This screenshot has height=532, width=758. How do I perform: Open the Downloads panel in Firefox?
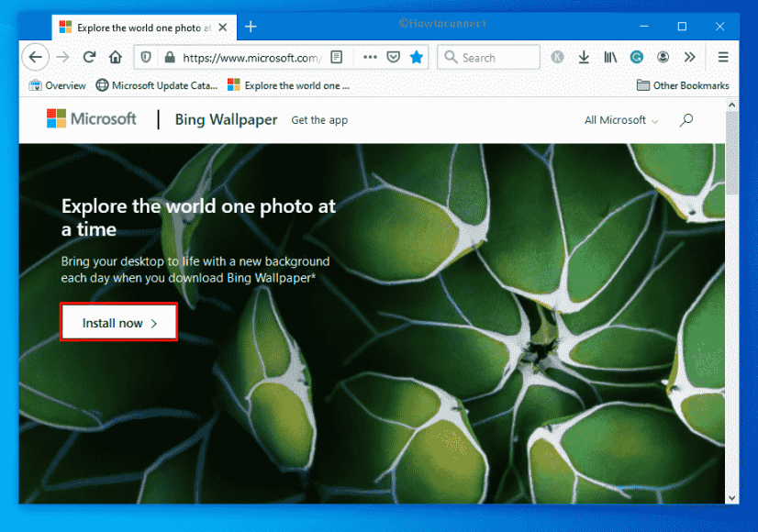(x=584, y=57)
